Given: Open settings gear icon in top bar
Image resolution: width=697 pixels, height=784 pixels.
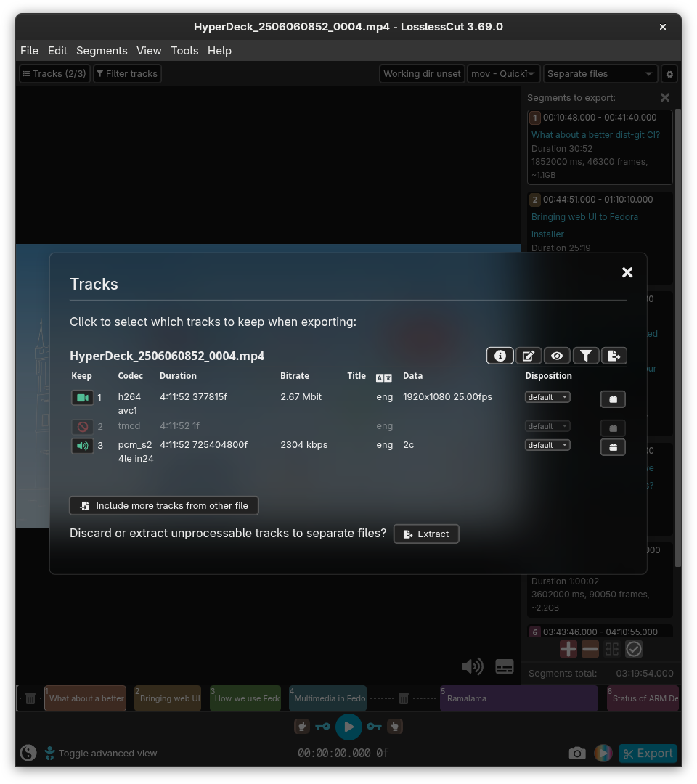Looking at the screenshot, I should [x=669, y=74].
